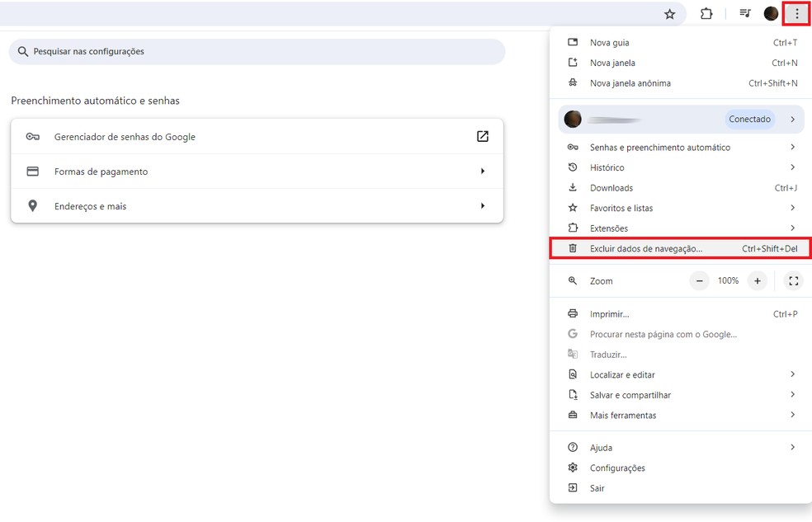Click the bookmark star icon in toolbar

[x=669, y=13]
